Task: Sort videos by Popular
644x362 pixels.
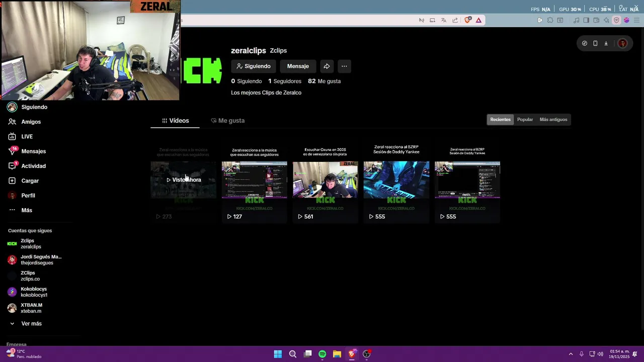Action: pos(525,120)
